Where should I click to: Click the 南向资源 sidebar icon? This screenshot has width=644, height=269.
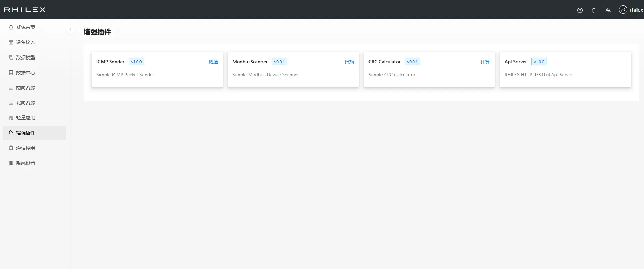click(11, 88)
